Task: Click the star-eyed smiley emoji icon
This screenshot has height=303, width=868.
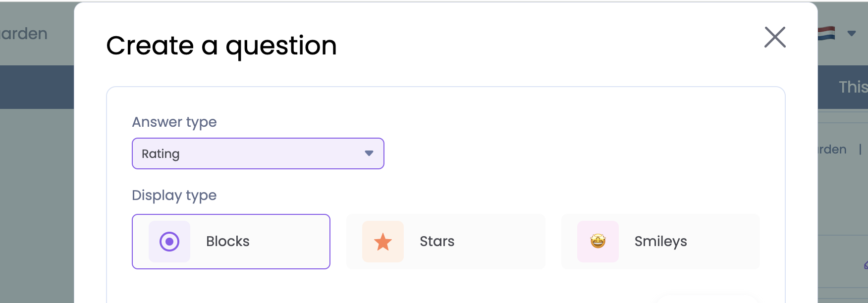Action: (x=598, y=242)
